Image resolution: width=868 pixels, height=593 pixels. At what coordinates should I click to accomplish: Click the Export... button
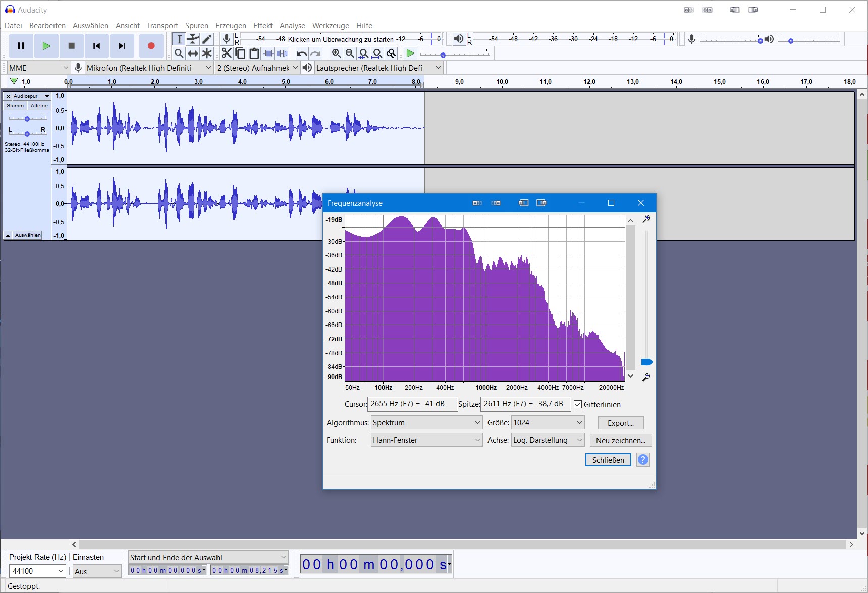(x=621, y=423)
